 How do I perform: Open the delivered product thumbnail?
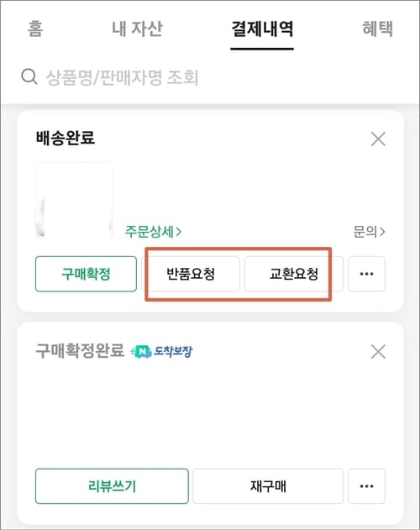tap(74, 200)
